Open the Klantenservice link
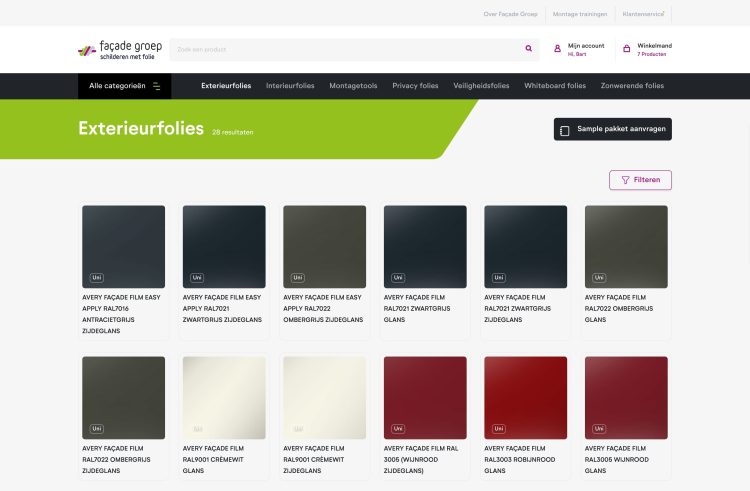This screenshot has width=750, height=491. (x=643, y=14)
